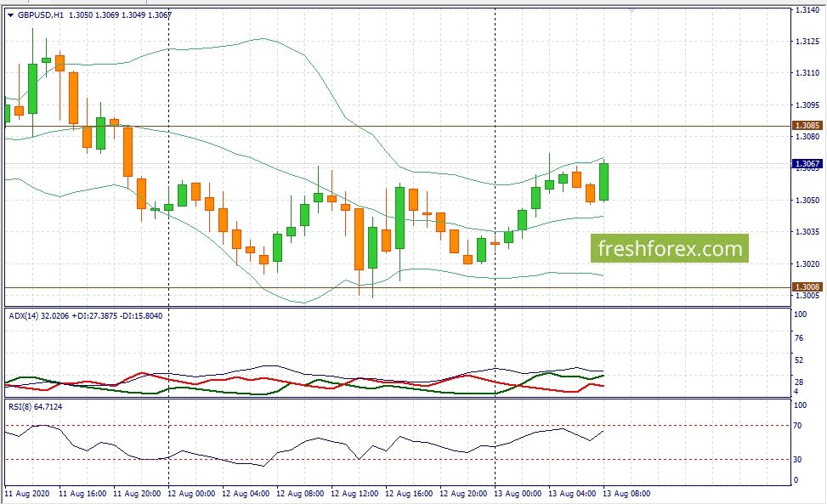Click the 12 Aug 08:00 time label

point(300,494)
